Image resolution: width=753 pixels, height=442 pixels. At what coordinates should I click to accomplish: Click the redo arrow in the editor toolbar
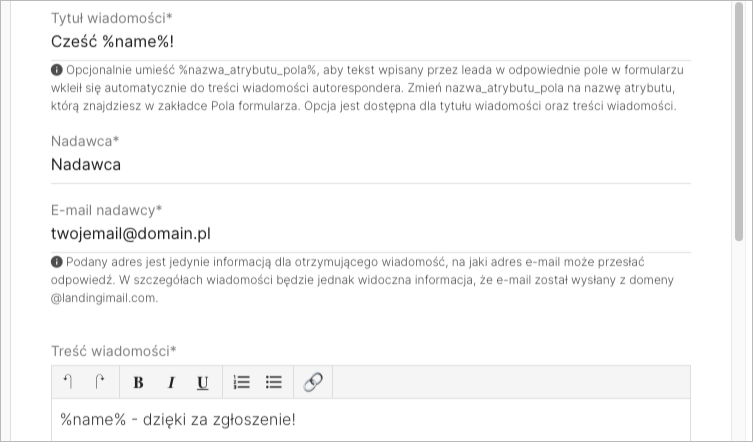point(100,381)
